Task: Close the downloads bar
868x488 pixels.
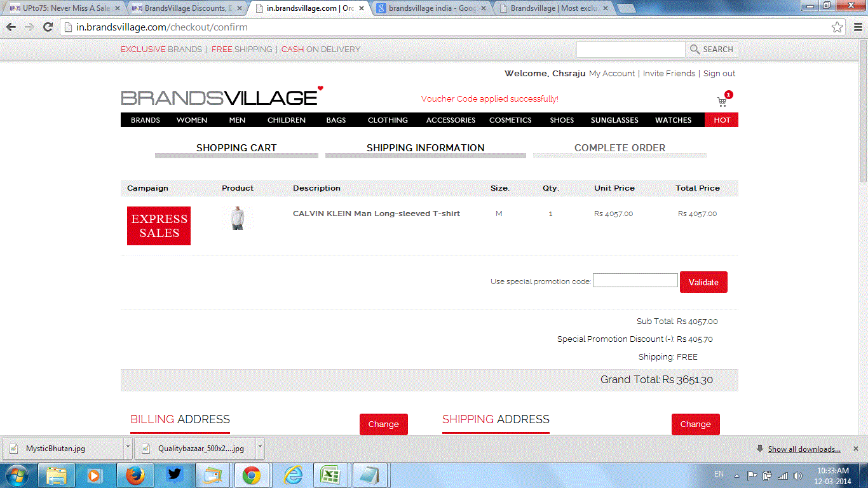Action: 855,449
